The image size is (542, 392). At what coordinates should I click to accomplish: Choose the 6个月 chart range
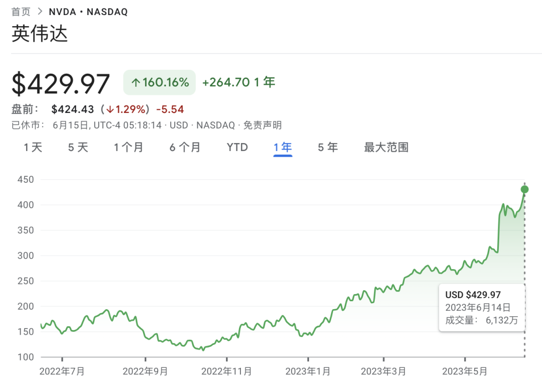click(185, 148)
